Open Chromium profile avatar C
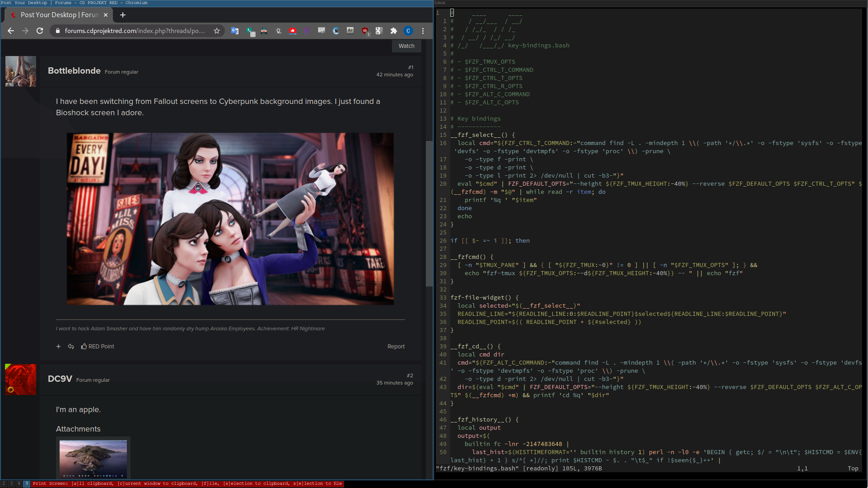Viewport: 868px width, 488px height. point(408,31)
